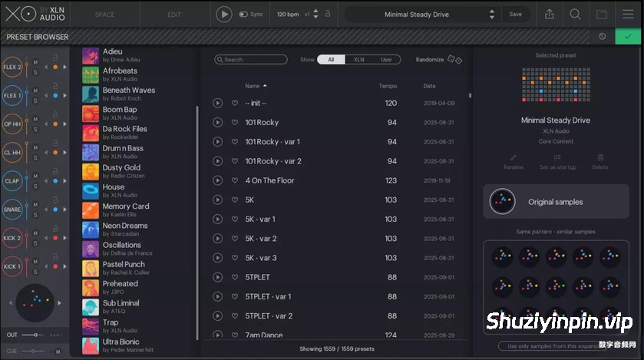Switch to EDIT tab
The width and height of the screenshot is (644, 360).
174,15
